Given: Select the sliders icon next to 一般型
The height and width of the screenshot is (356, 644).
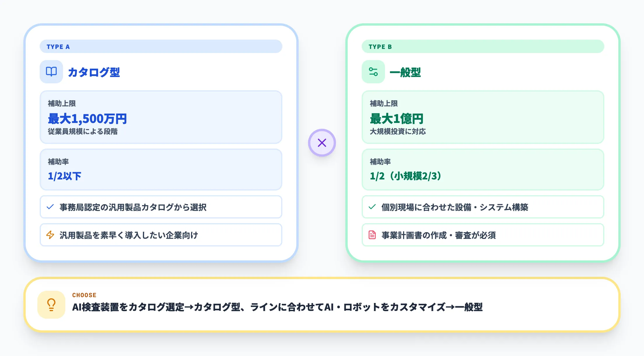Looking at the screenshot, I should (373, 72).
